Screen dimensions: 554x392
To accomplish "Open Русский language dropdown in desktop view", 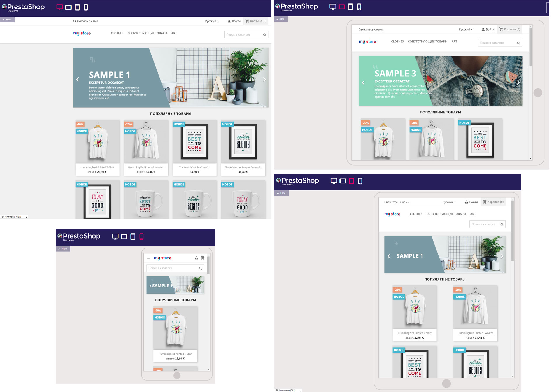I will click(x=212, y=21).
